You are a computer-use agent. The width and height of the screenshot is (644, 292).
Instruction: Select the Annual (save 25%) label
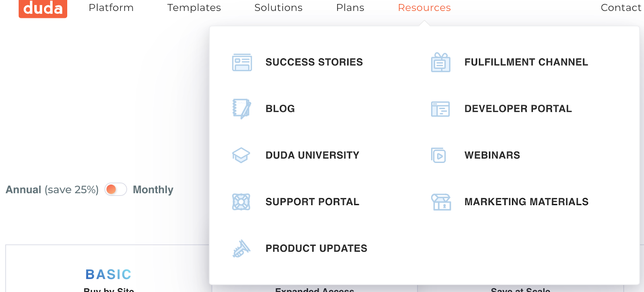(52, 189)
